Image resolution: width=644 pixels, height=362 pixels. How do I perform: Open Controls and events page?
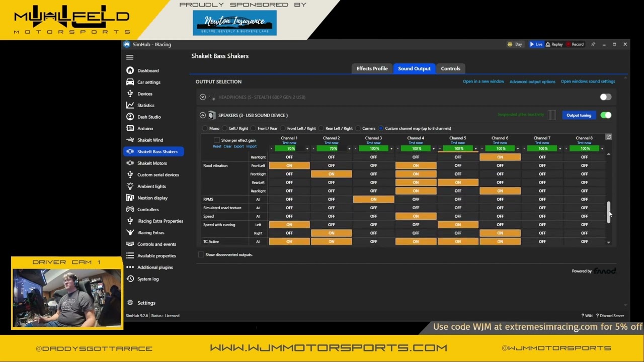pos(156,244)
